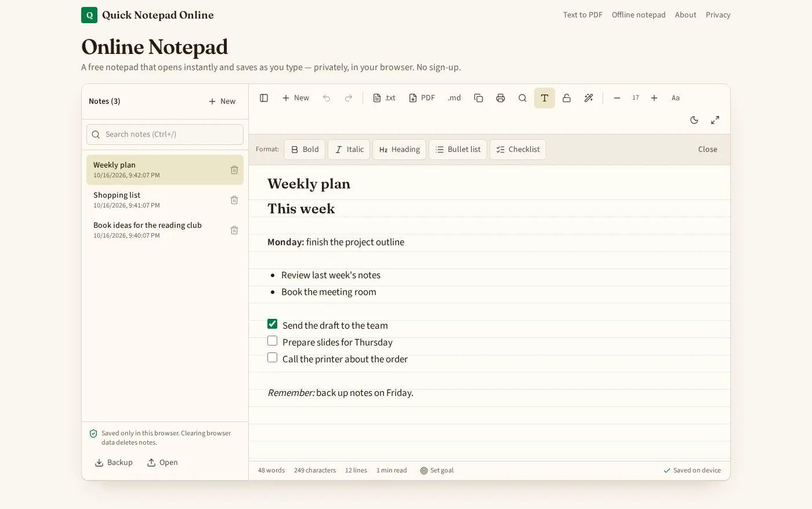The width and height of the screenshot is (812, 509).
Task: Uncheck 'Send the draft to the team'
Action: click(273, 324)
